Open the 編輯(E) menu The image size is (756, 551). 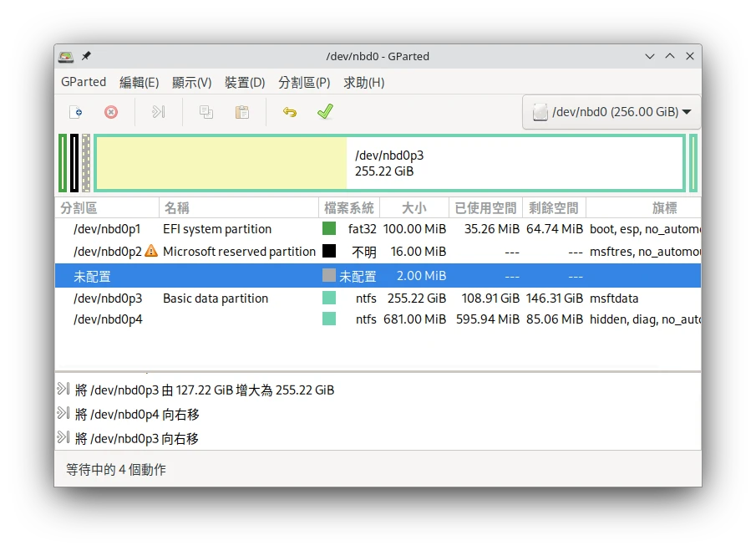(139, 82)
